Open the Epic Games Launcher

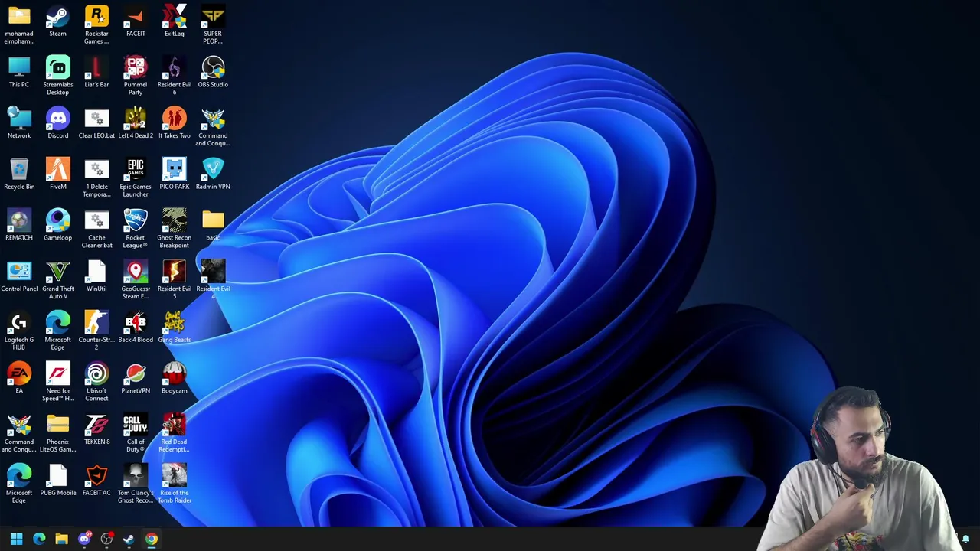[136, 177]
